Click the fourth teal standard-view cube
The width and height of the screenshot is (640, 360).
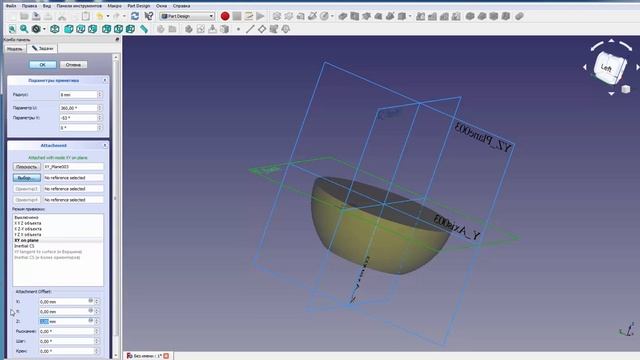click(x=107, y=29)
